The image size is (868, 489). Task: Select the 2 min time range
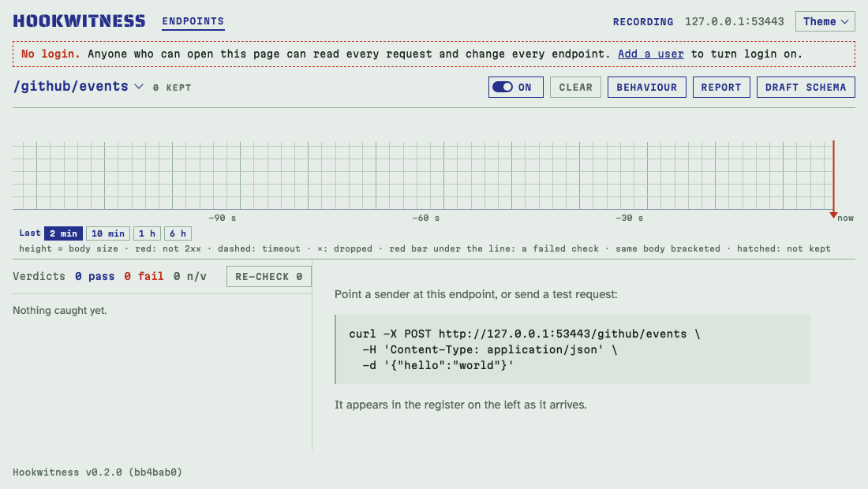(64, 233)
